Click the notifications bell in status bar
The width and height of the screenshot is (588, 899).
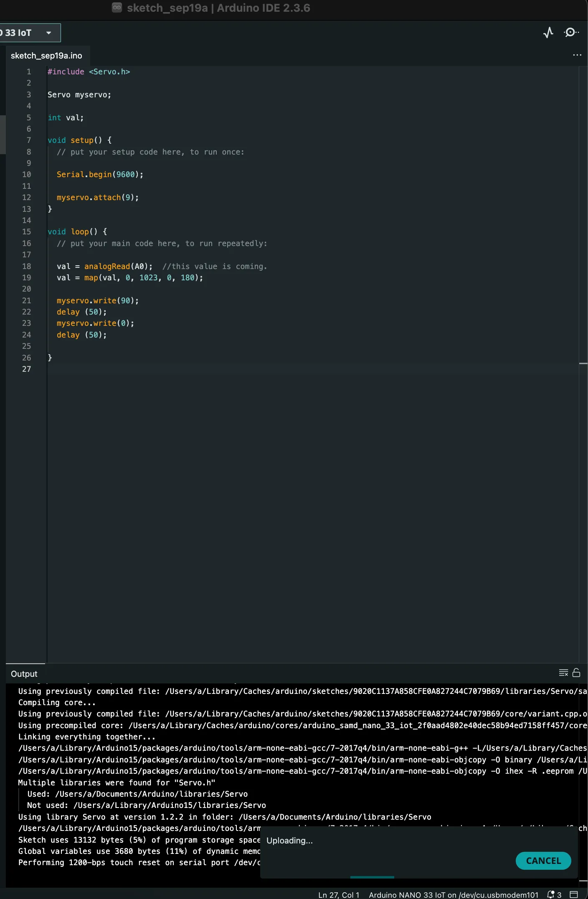tap(551, 894)
